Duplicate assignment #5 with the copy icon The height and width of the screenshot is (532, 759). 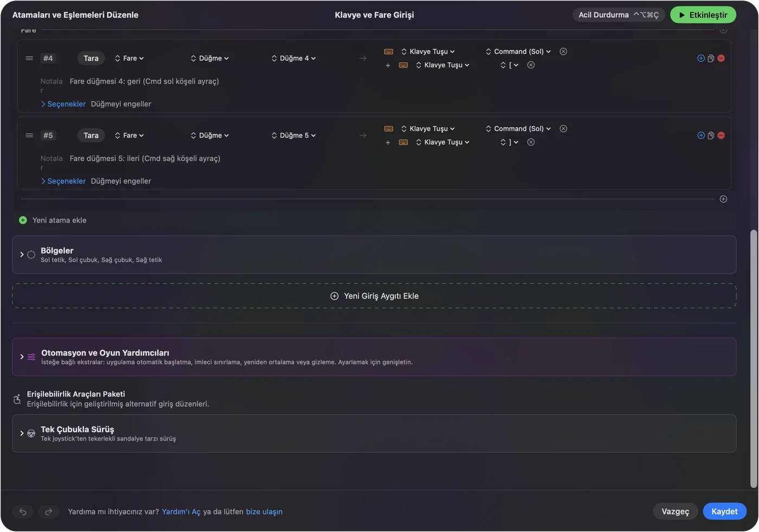point(711,135)
